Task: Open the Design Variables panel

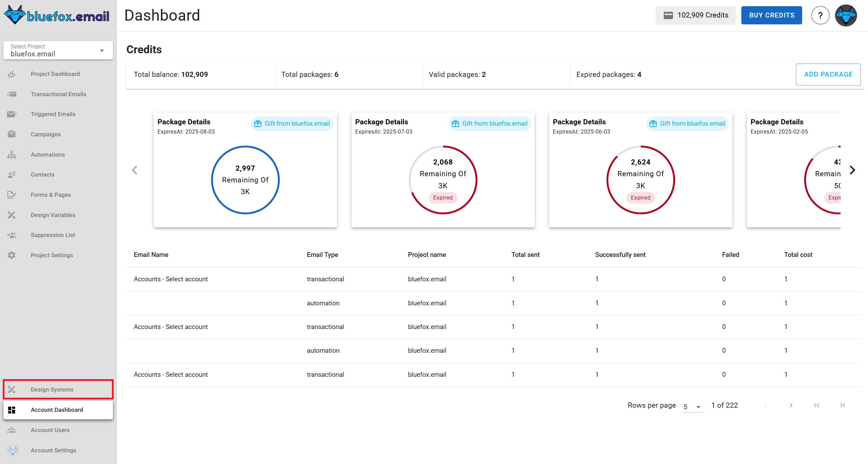Action: [53, 215]
